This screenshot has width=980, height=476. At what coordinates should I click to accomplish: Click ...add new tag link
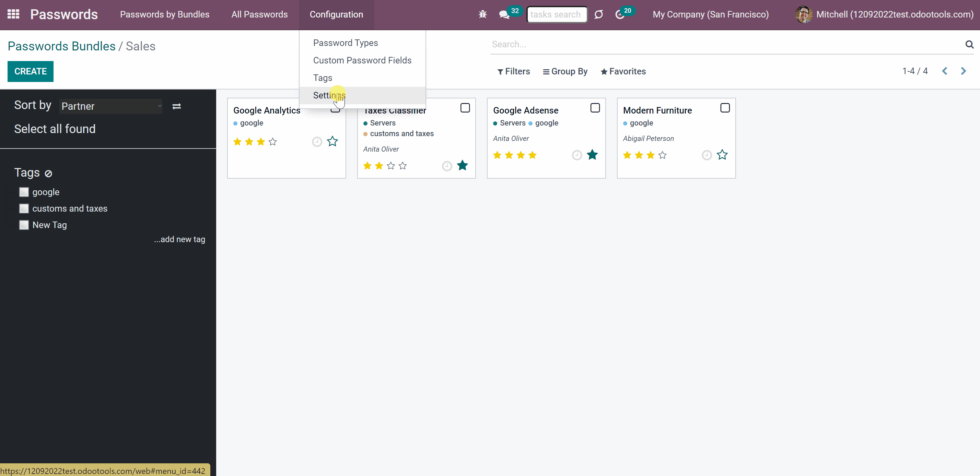pyautogui.click(x=179, y=239)
